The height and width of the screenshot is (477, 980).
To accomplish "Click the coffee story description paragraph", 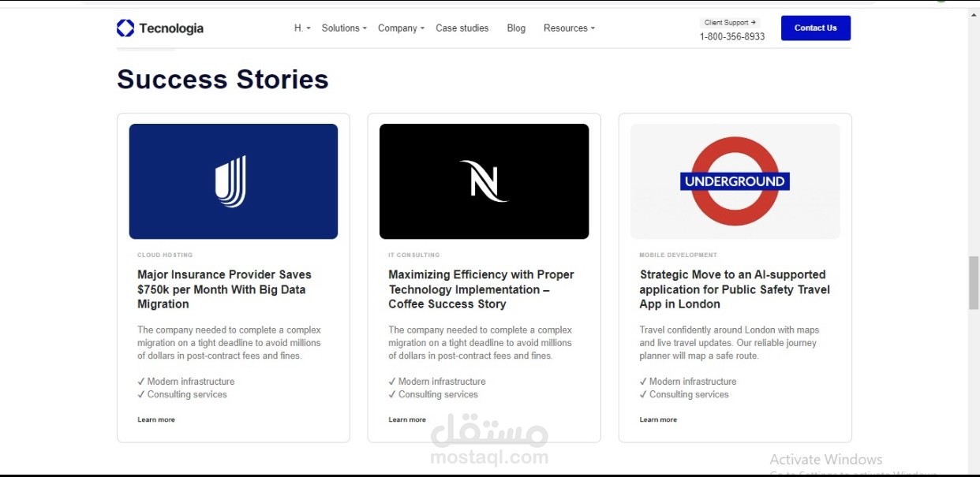I will 480,343.
